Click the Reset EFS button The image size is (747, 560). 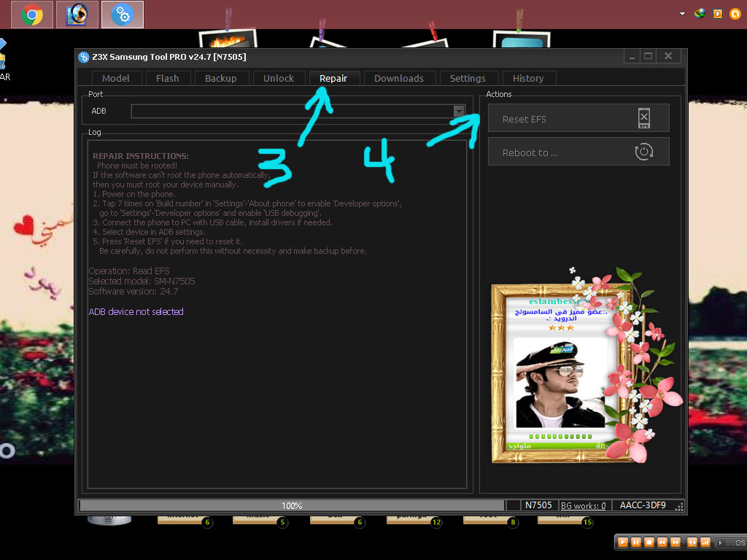tap(578, 118)
